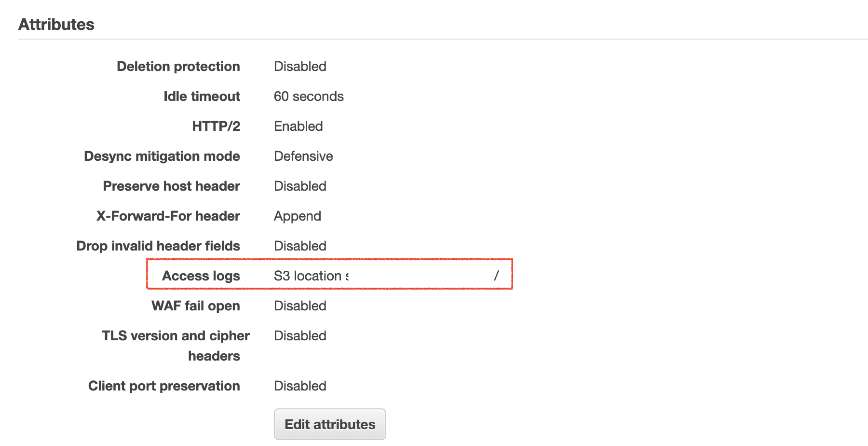Click the Idle timeout label

(202, 96)
